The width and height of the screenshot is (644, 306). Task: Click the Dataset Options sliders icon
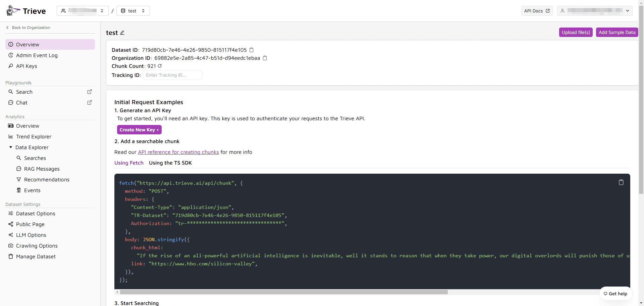tap(11, 213)
